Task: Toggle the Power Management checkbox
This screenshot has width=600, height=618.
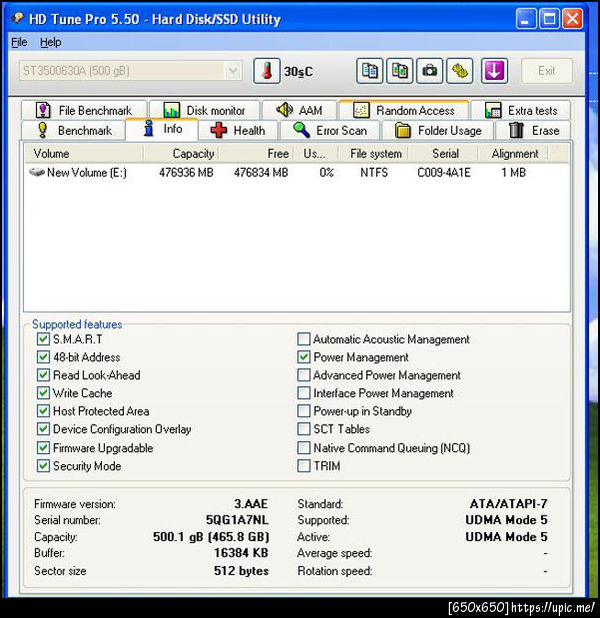Action: pyautogui.click(x=304, y=357)
